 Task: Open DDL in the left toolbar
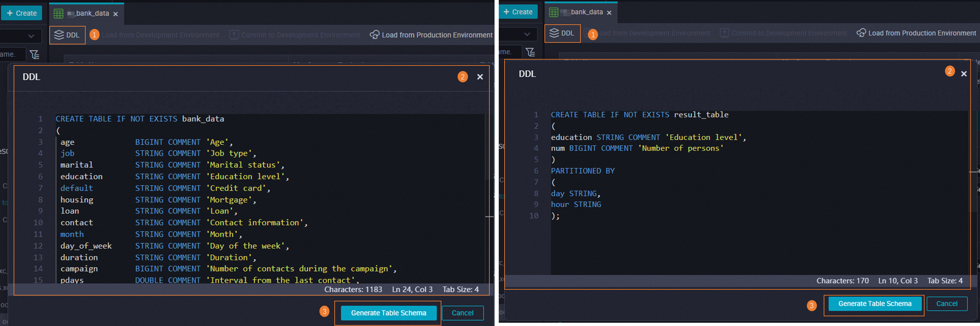click(x=67, y=35)
